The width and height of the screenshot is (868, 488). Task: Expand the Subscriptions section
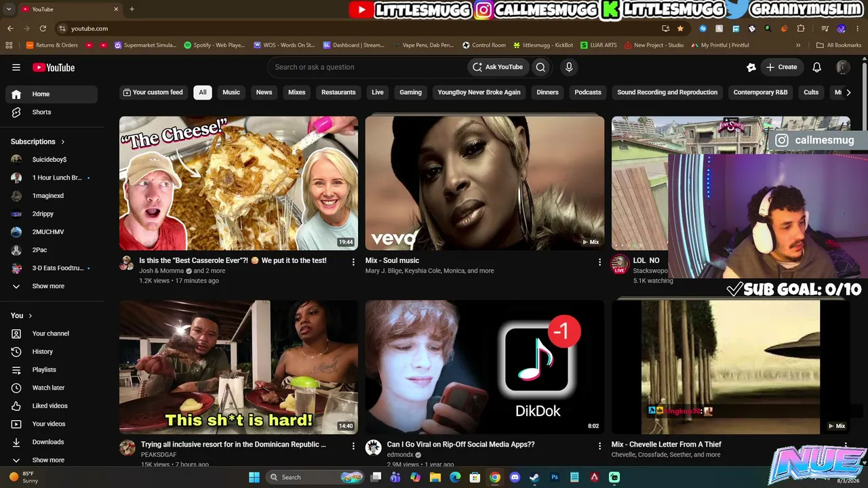click(x=38, y=142)
